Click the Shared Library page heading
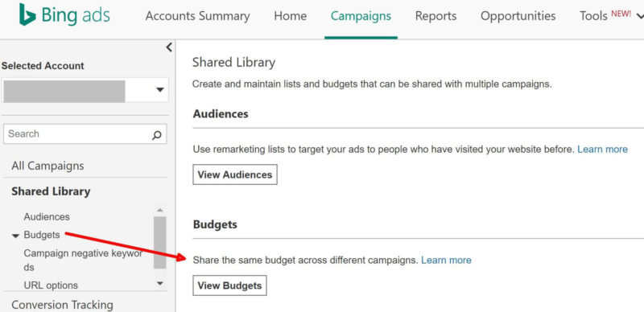This screenshot has height=312, width=644. (233, 63)
